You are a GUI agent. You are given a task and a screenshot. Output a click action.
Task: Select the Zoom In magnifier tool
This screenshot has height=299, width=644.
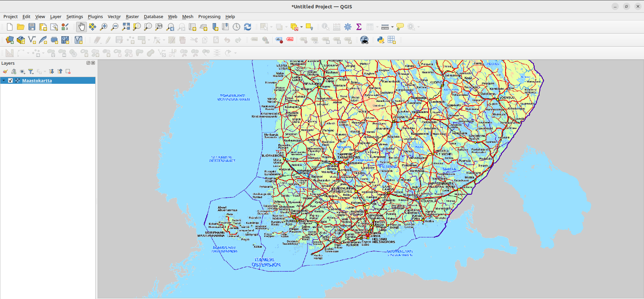pos(104,27)
